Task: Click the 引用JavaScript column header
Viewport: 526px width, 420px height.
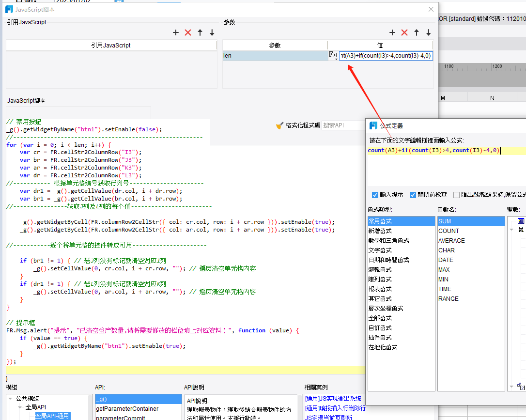Action: coord(111,45)
